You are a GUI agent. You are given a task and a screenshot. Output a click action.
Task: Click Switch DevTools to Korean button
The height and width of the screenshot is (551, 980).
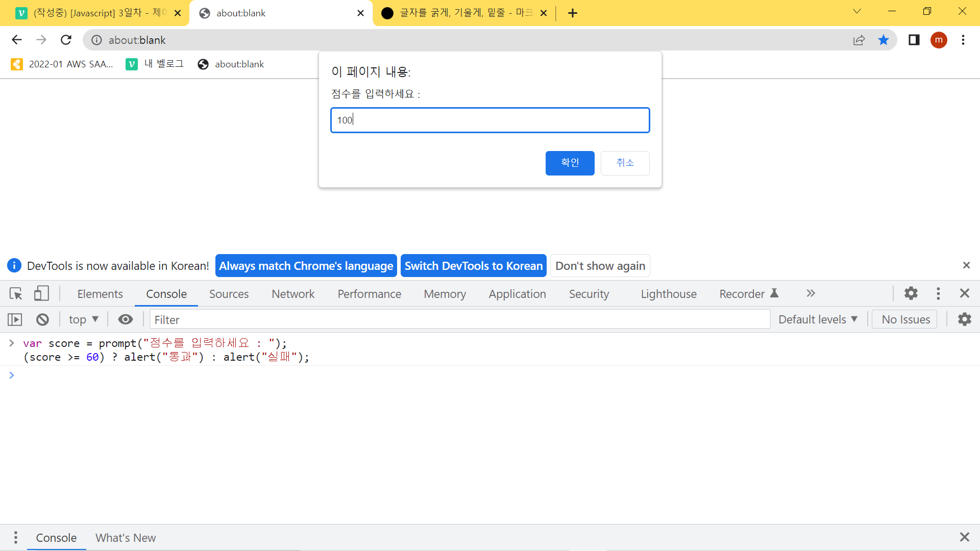click(473, 266)
